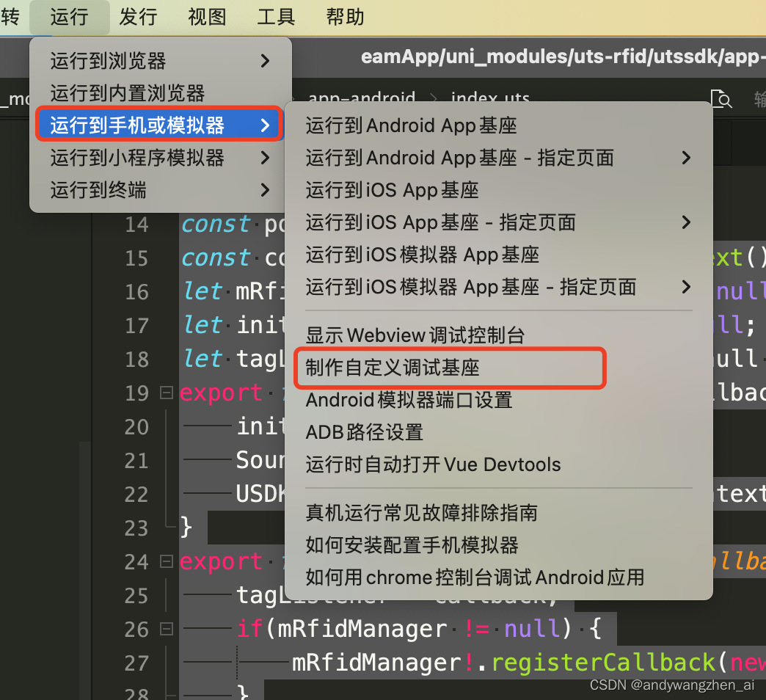Click the export keyword on line 24
The image size is (766, 700).
[x=221, y=562]
